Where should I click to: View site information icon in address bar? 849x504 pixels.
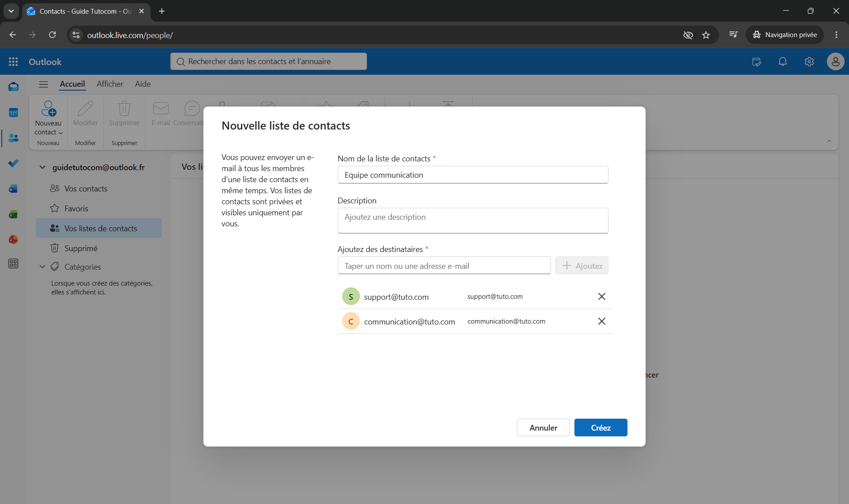point(76,35)
